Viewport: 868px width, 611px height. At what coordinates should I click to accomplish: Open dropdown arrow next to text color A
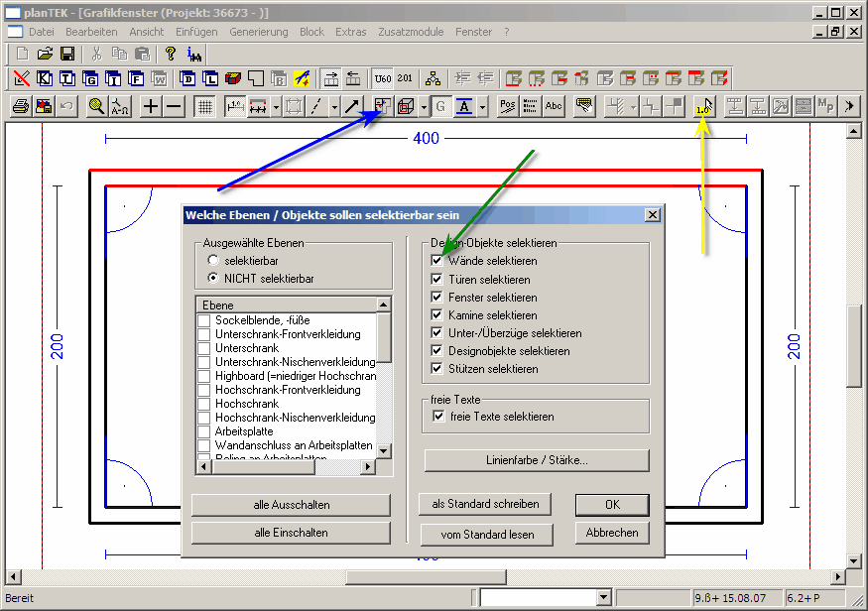click(x=483, y=106)
